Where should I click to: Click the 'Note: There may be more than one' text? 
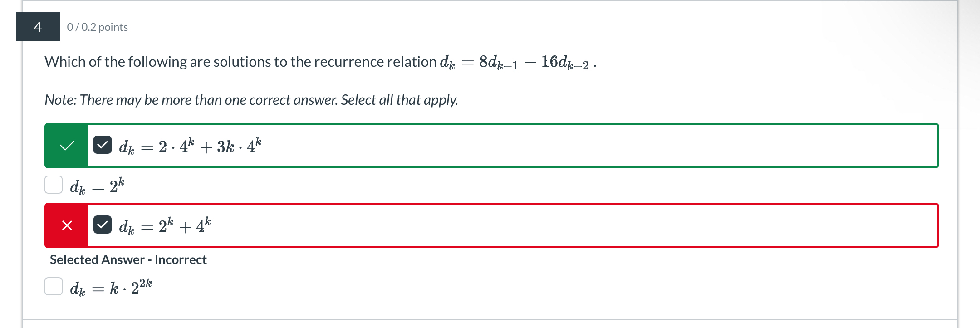251,100
